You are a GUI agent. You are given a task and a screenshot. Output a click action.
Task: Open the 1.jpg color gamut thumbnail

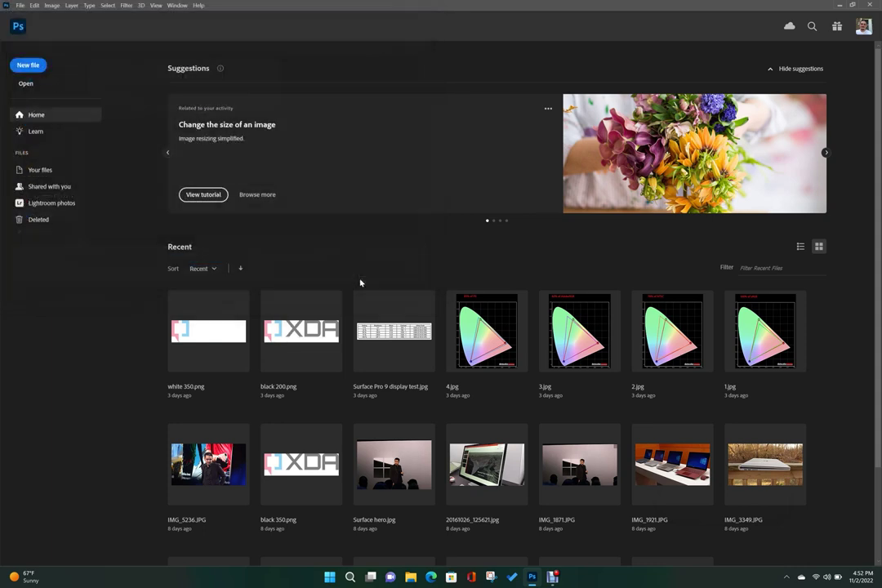pos(765,331)
